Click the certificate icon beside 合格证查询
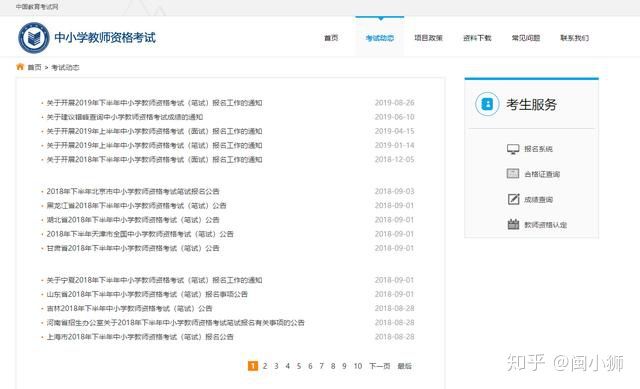 pyautogui.click(x=513, y=174)
